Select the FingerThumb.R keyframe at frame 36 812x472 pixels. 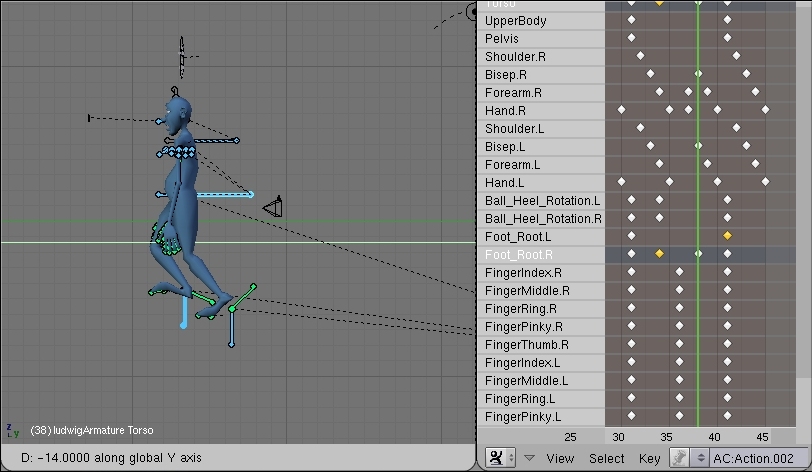pyautogui.click(x=679, y=344)
